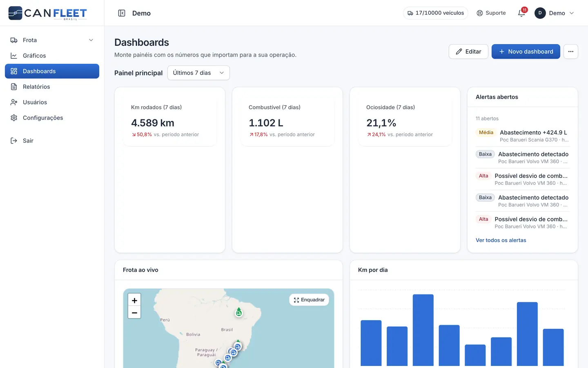
Task: Expand the Frota sidebar section
Action: (52, 40)
